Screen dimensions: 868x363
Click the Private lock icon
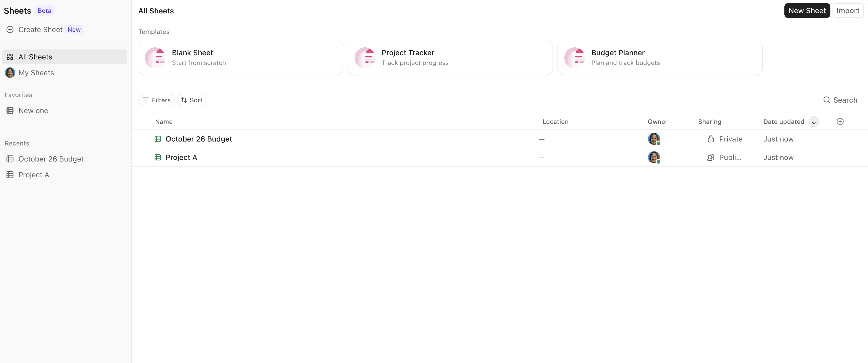[711, 139]
